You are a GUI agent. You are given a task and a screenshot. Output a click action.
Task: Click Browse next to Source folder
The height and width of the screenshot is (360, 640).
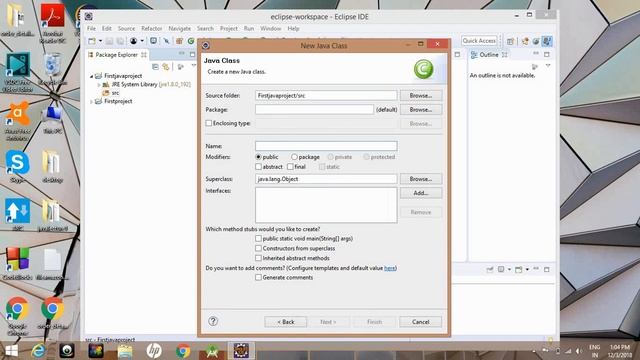[x=421, y=96]
